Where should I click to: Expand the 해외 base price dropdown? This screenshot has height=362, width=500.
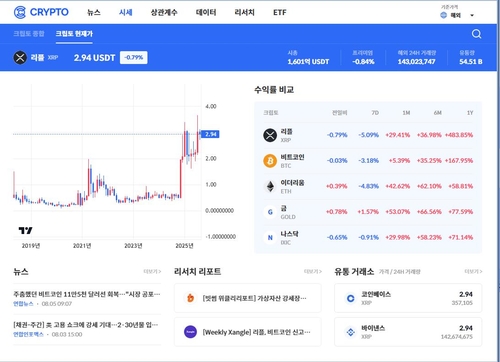[x=457, y=15]
